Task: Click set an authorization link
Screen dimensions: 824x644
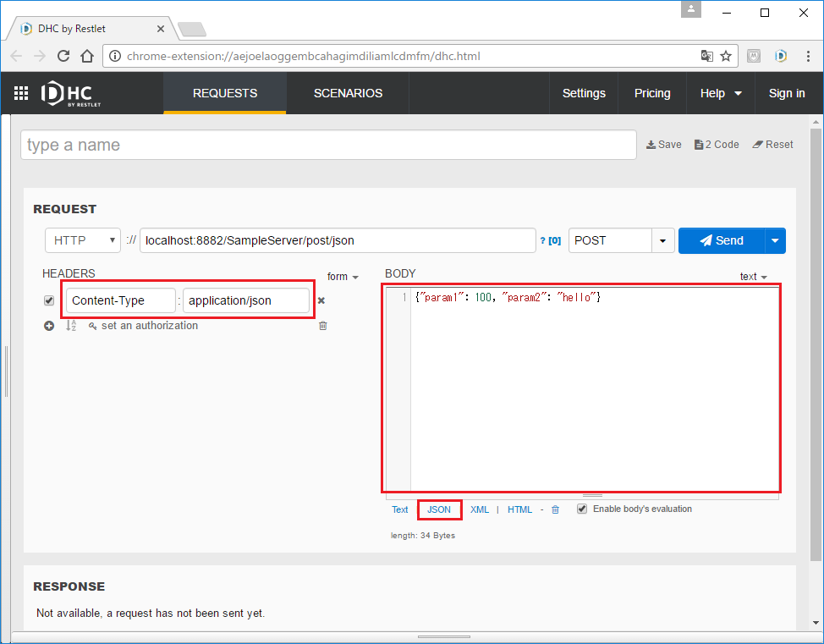Action: click(x=144, y=326)
